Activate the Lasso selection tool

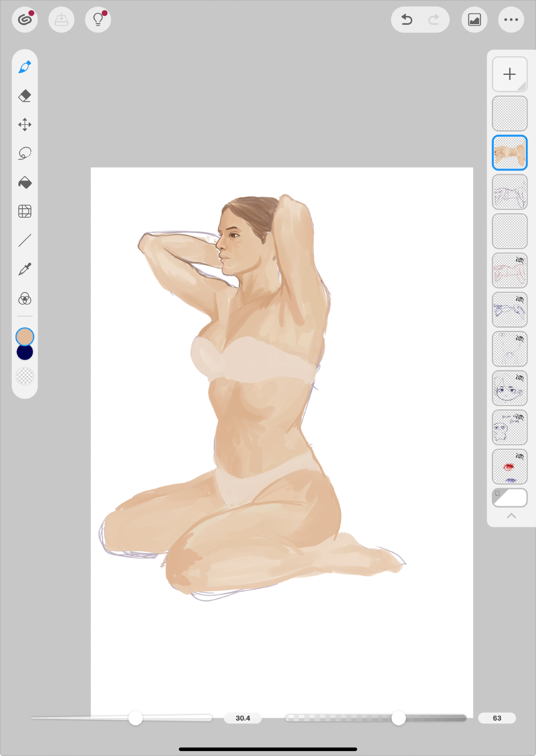click(25, 153)
